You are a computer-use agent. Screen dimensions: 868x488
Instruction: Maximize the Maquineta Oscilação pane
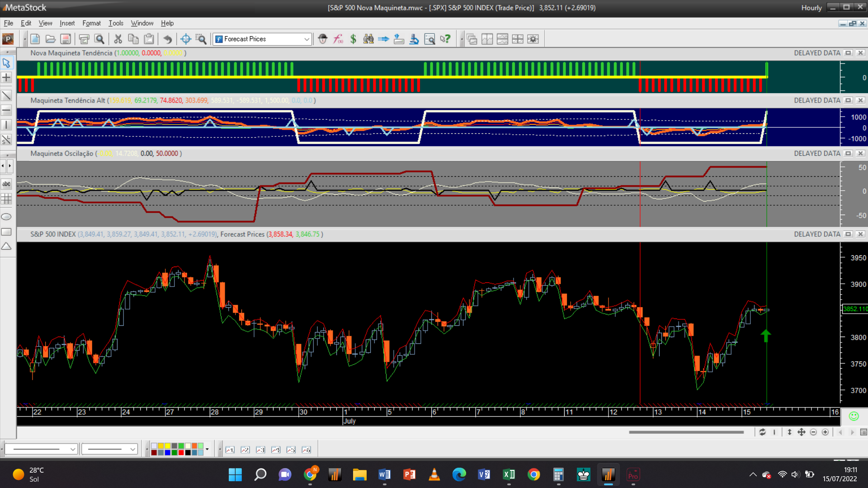848,154
